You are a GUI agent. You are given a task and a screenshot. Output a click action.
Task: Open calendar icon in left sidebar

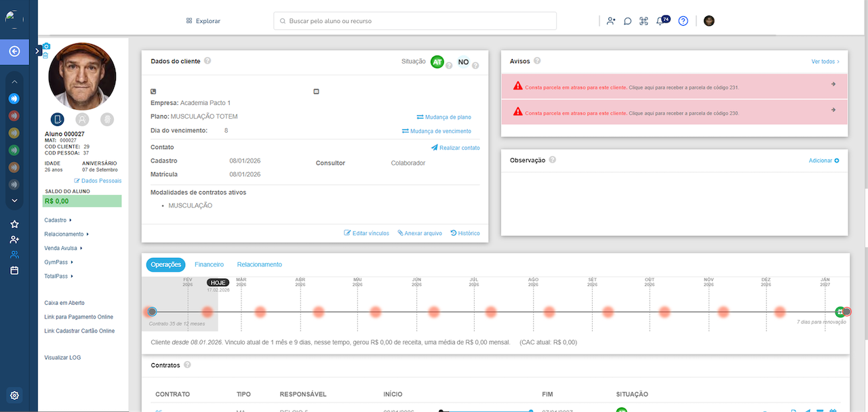coord(14,270)
